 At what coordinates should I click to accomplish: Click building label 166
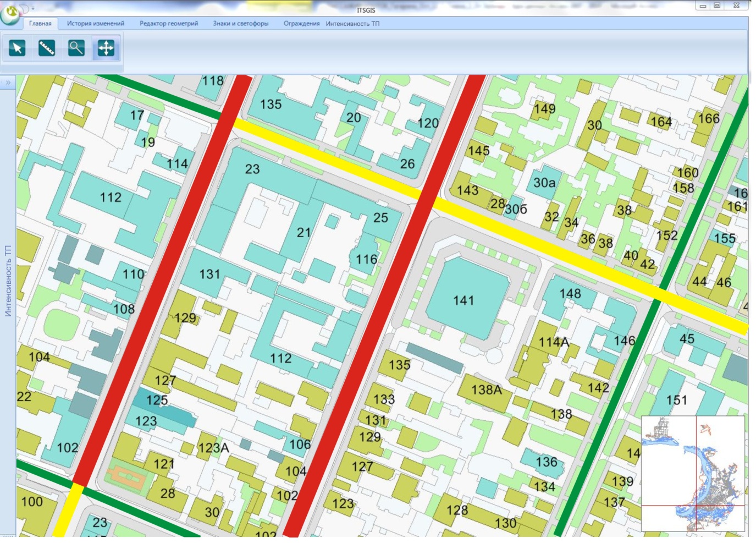pos(709,118)
